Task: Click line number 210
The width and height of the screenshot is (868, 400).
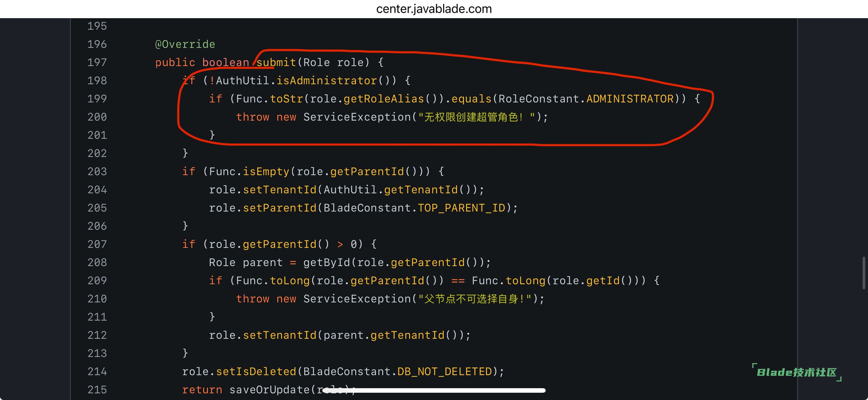Action: point(97,299)
